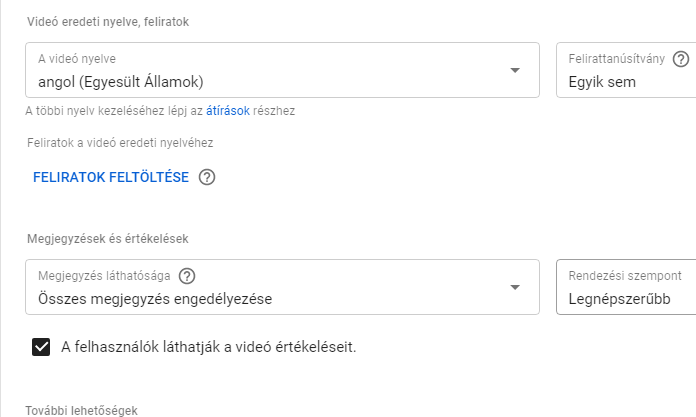Expand the Megjegyzés láthatósága dropdown arrow
This screenshot has width=696, height=417.
point(515,287)
